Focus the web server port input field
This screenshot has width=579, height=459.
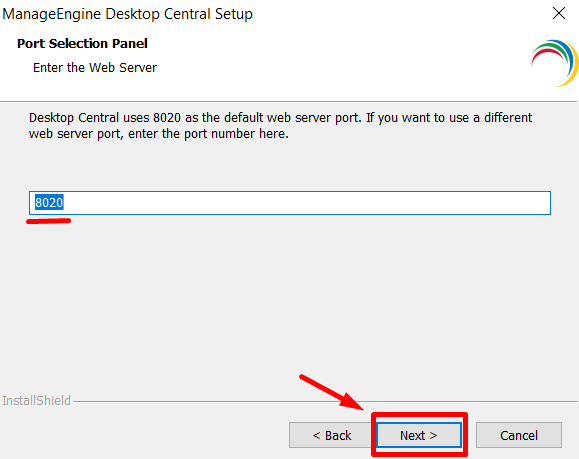coord(290,203)
